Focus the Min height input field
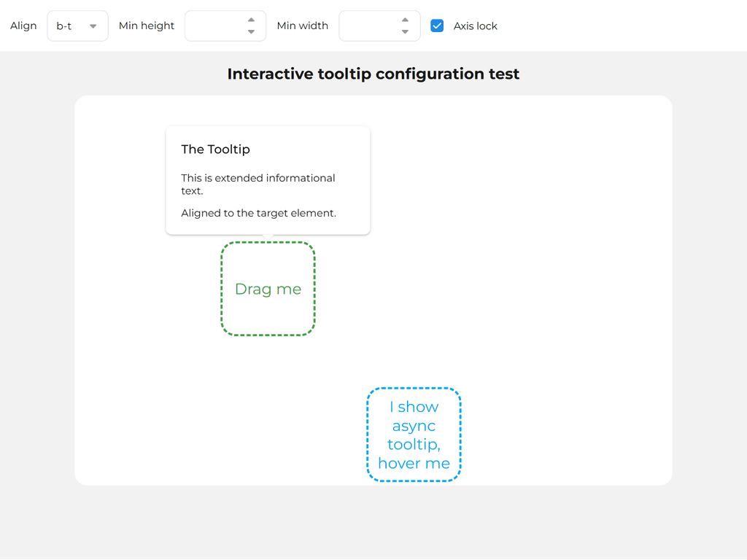Screen dimensions: 747x560 click(x=215, y=26)
